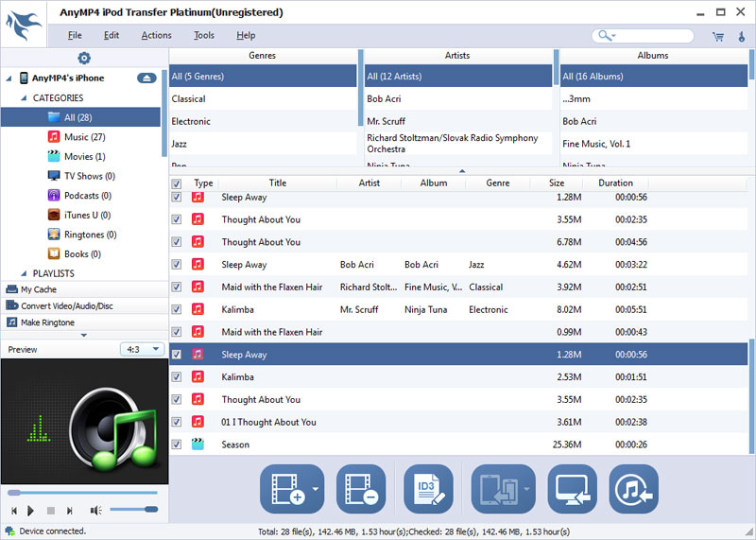The width and height of the screenshot is (756, 540).
Task: Open My Cache
Action: click(84, 289)
